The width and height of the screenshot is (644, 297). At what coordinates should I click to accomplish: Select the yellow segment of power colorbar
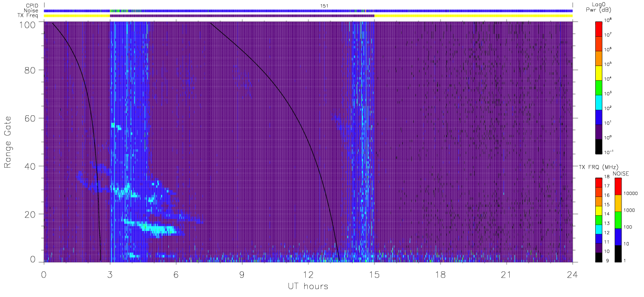click(x=599, y=72)
